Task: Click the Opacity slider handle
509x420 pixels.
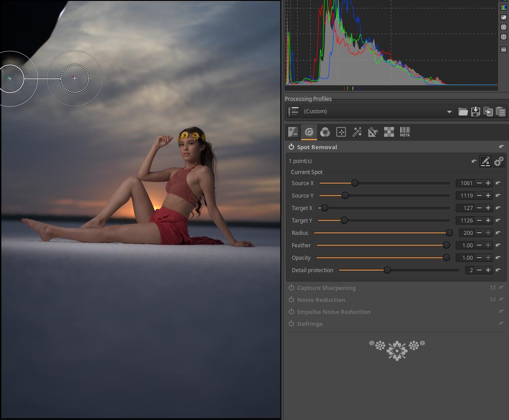Action: point(446,258)
